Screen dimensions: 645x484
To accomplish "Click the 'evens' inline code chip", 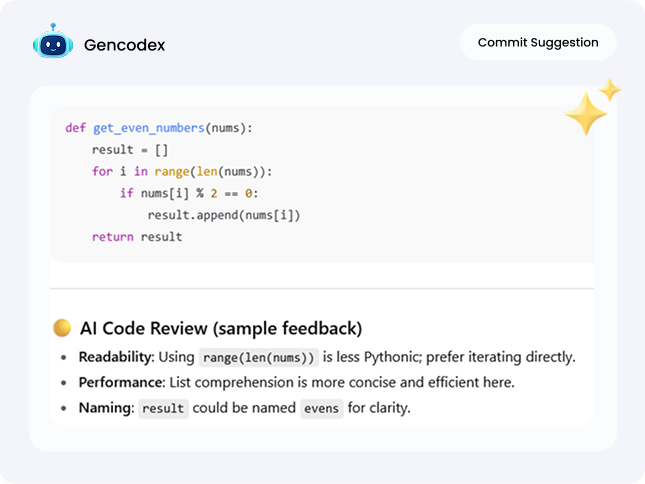I will point(322,408).
